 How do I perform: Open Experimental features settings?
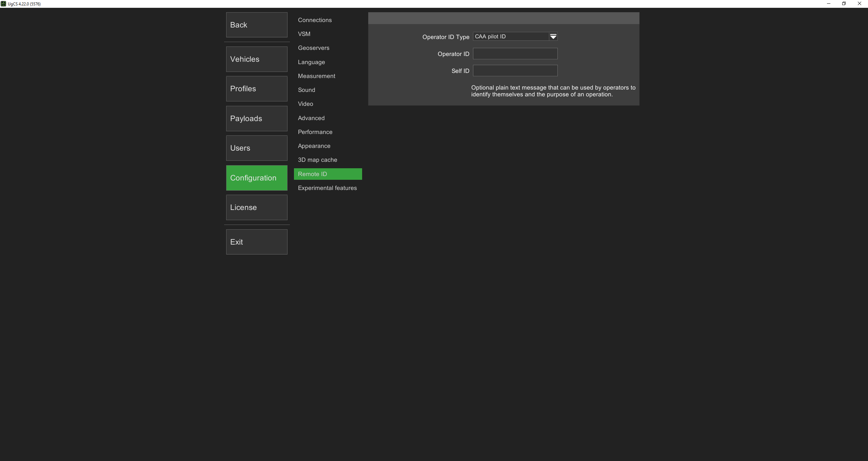coord(327,188)
